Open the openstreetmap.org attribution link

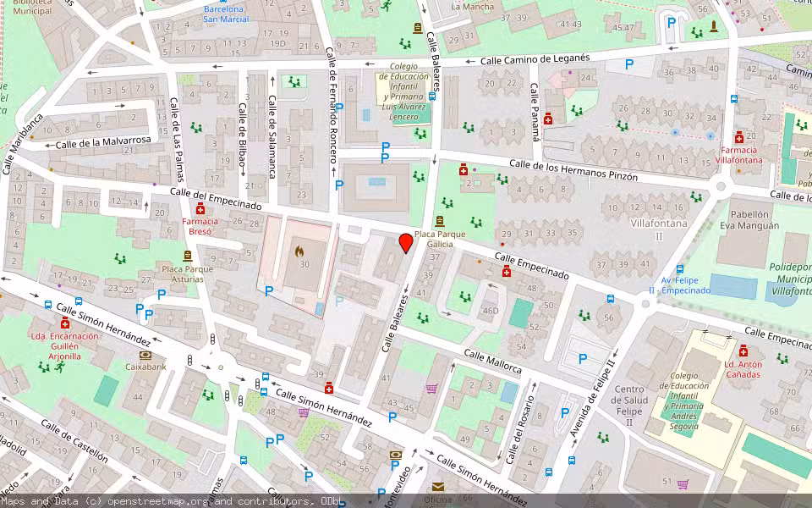(158, 500)
